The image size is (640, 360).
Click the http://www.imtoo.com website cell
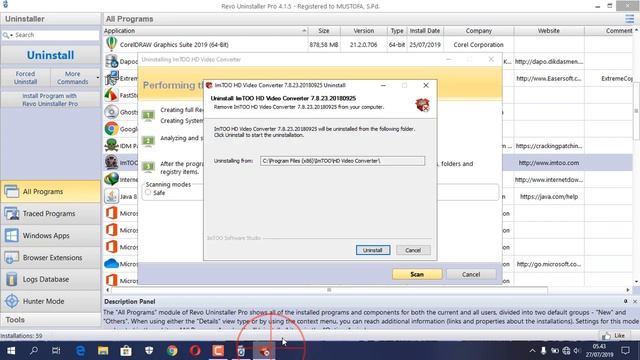click(x=549, y=162)
